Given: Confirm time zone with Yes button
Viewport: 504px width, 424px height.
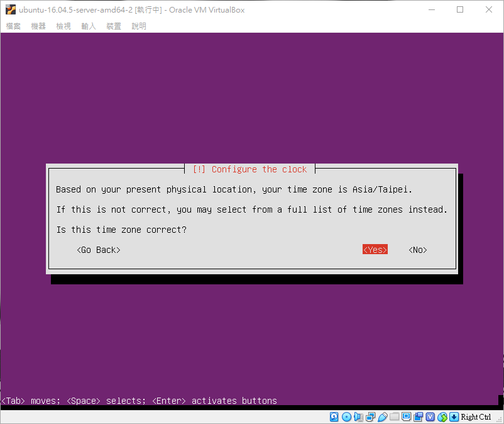Looking at the screenshot, I should pyautogui.click(x=375, y=250).
